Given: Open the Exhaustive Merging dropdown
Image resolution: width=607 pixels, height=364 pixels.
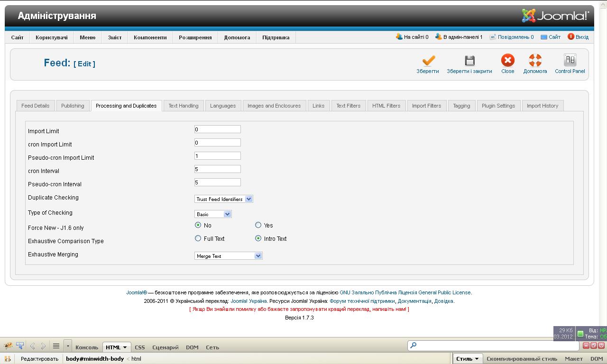Looking at the screenshot, I should (x=229, y=256).
